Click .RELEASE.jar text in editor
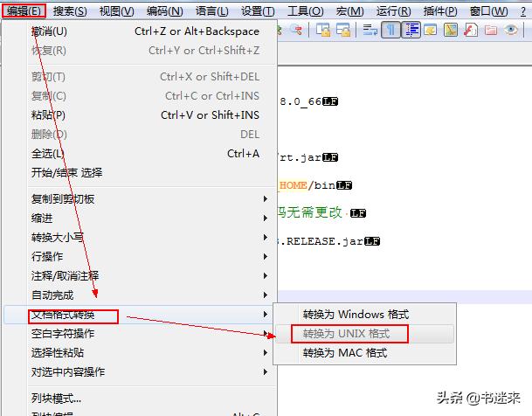532x416 pixels. [321, 241]
